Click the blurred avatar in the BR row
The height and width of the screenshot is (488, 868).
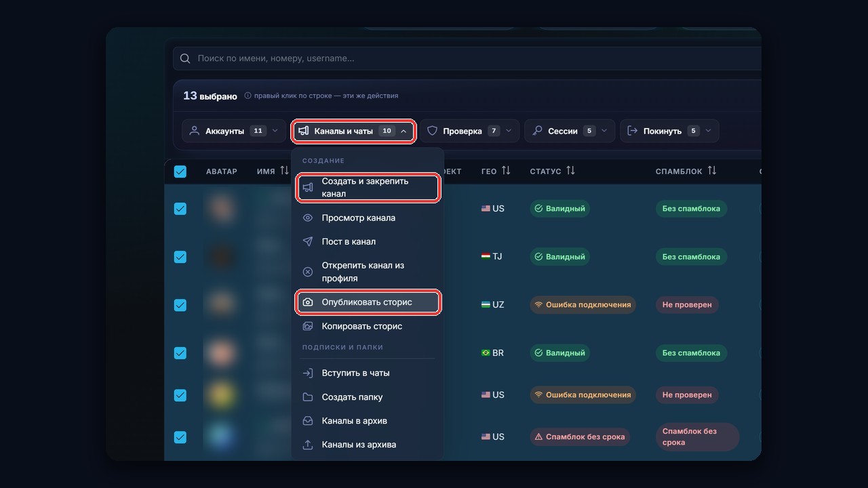click(220, 353)
